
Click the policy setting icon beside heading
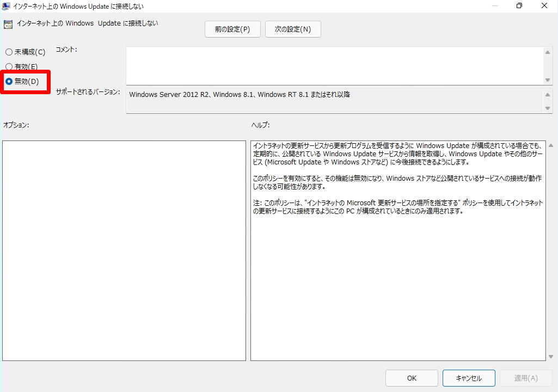(8, 24)
